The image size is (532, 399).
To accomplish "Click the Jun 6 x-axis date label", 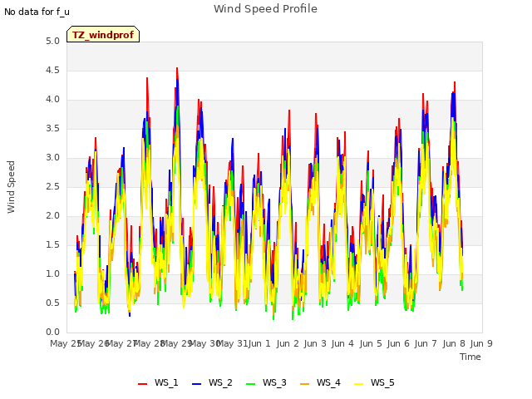I will (398, 343).
